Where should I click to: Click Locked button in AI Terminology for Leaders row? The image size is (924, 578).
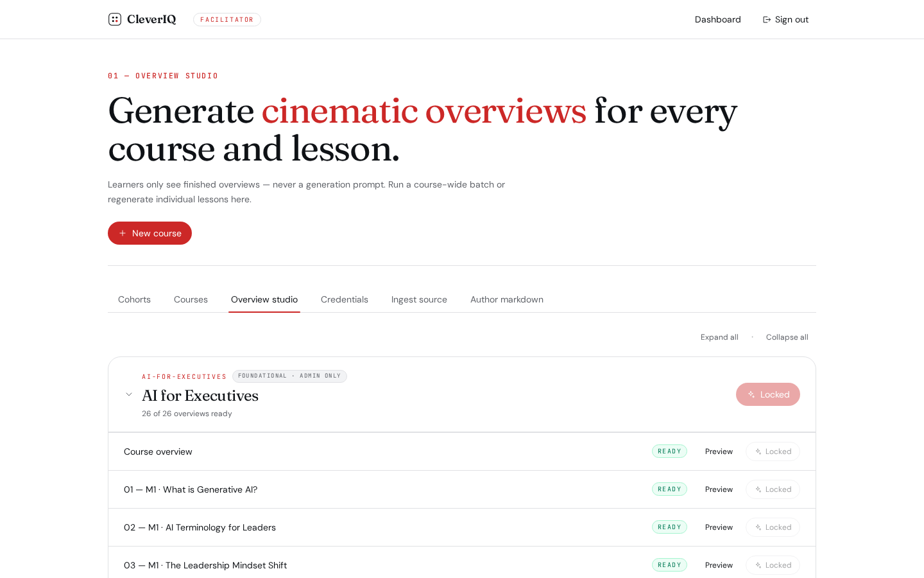coord(773,527)
